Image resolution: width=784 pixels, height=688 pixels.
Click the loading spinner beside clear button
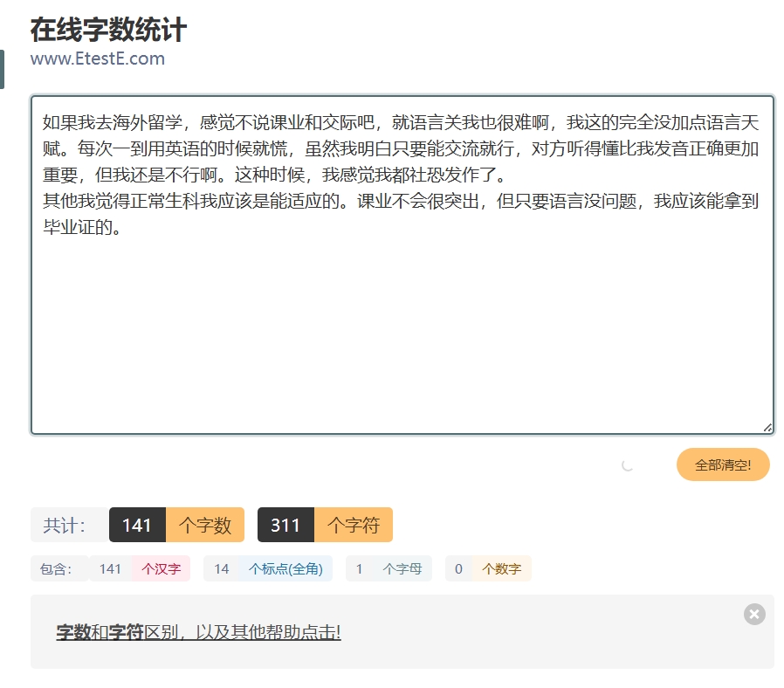click(628, 465)
